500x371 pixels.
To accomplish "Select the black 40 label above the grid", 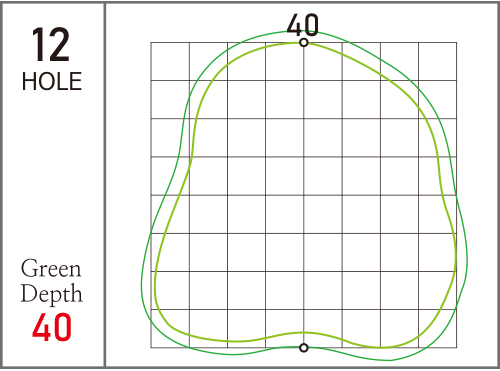I will 303,25.
